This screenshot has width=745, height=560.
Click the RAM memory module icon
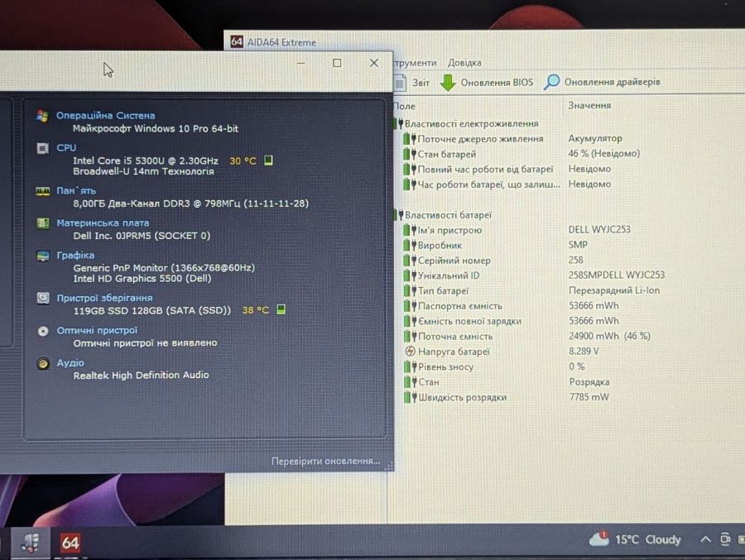[x=42, y=191]
